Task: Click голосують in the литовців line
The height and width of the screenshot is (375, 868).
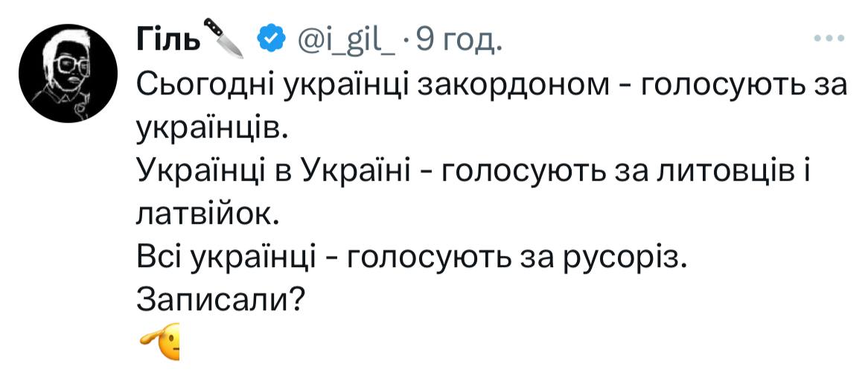Action: [521, 173]
